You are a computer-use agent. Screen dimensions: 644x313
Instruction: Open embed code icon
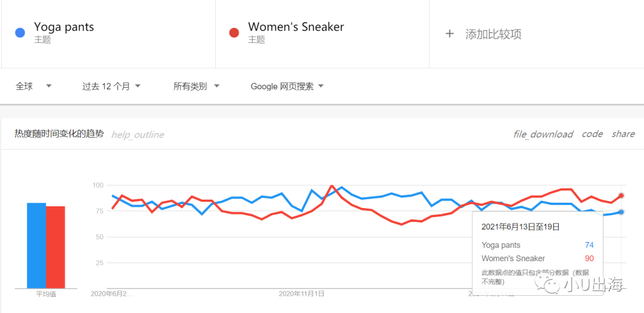tap(592, 134)
